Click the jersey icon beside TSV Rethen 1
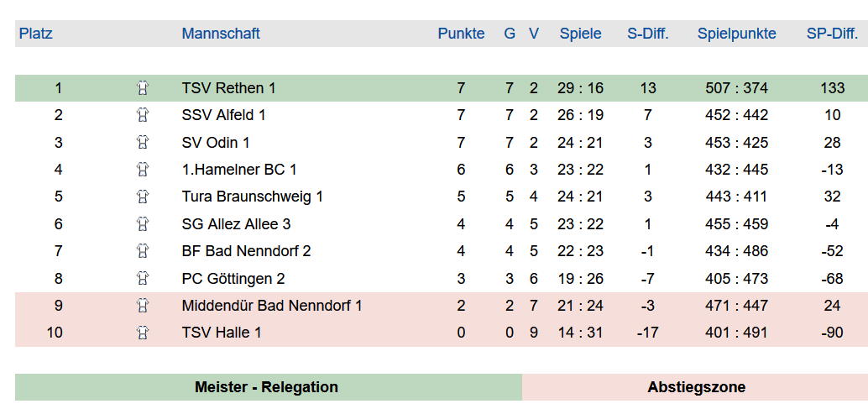Viewport: 868px width, 409px height. [x=143, y=88]
